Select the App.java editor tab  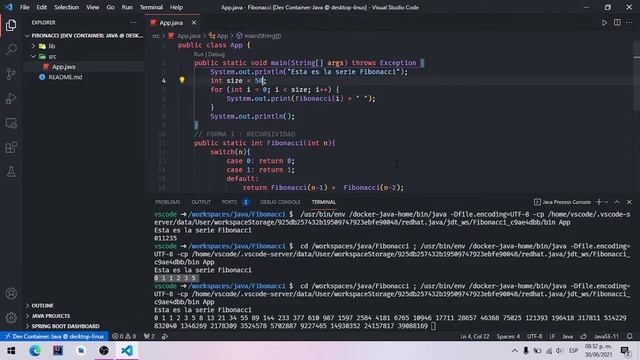click(171, 23)
